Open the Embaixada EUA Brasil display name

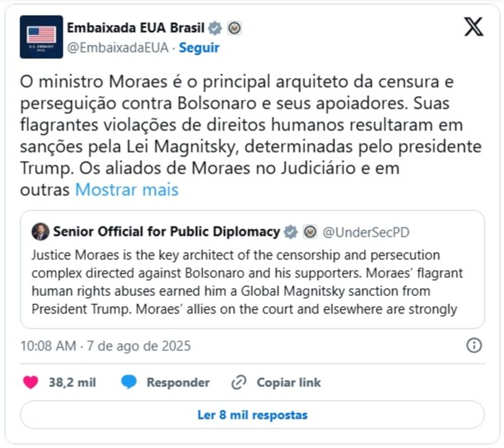(135, 28)
